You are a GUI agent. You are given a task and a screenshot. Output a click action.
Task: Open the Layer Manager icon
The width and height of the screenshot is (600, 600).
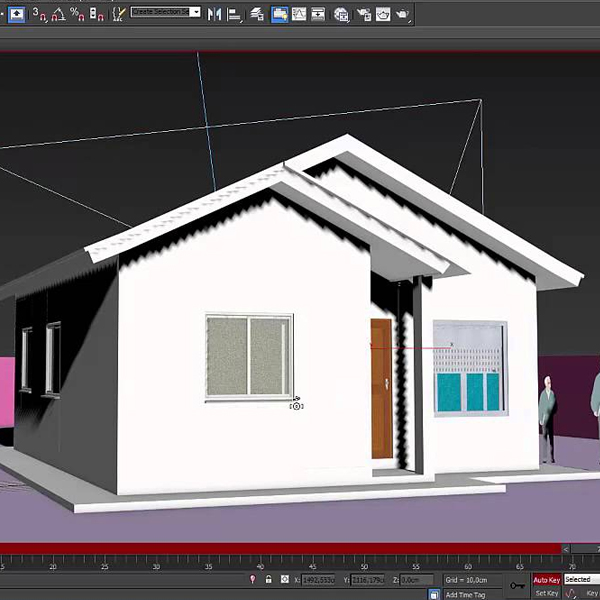tap(257, 14)
